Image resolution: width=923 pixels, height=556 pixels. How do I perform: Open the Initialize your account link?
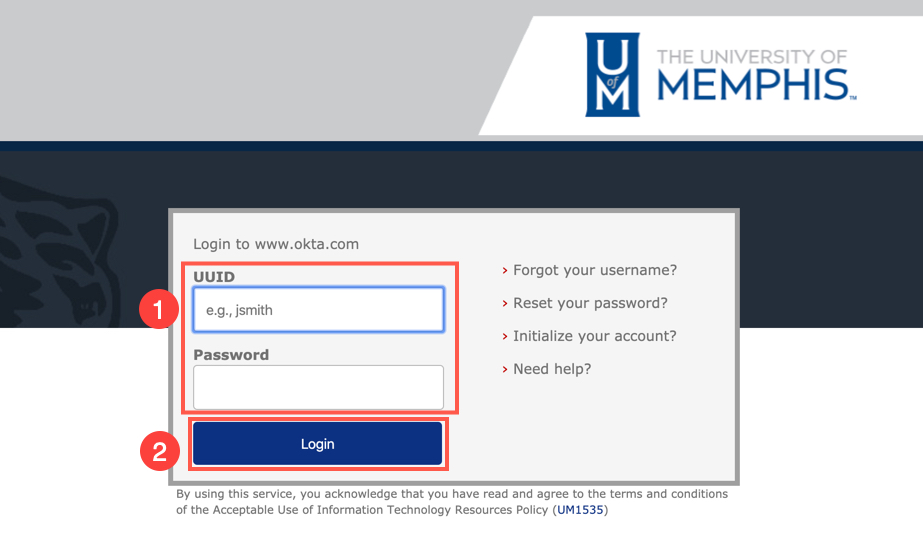click(595, 336)
